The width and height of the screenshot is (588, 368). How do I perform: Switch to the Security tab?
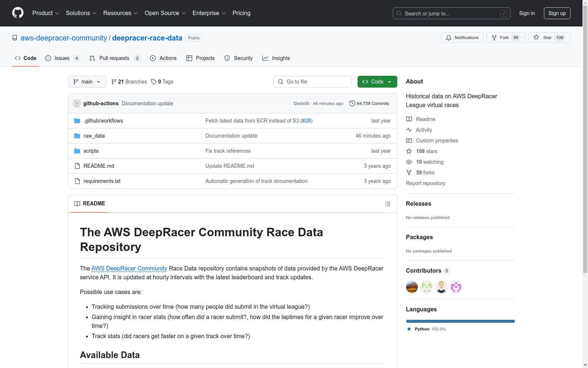click(x=239, y=58)
